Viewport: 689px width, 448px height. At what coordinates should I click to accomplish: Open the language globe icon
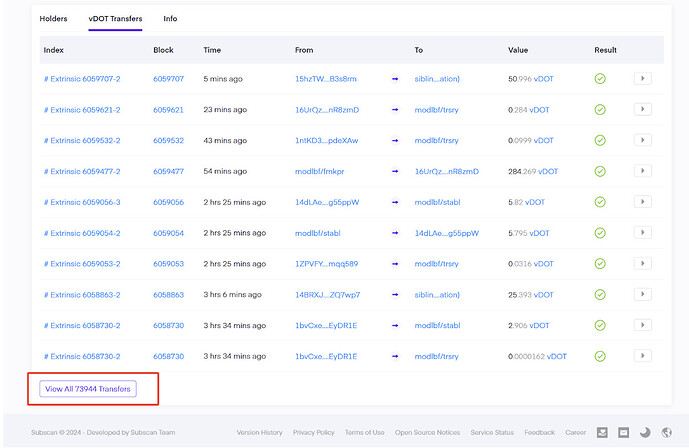point(666,433)
